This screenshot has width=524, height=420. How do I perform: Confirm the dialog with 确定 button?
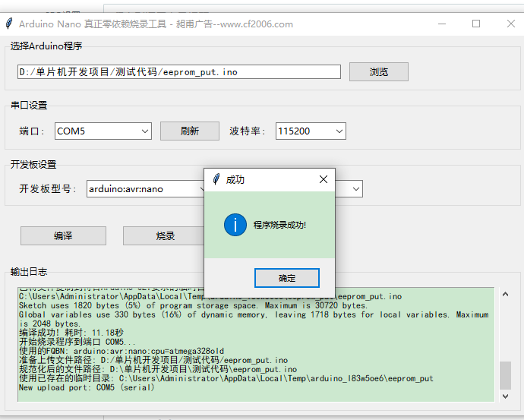pyautogui.click(x=286, y=278)
